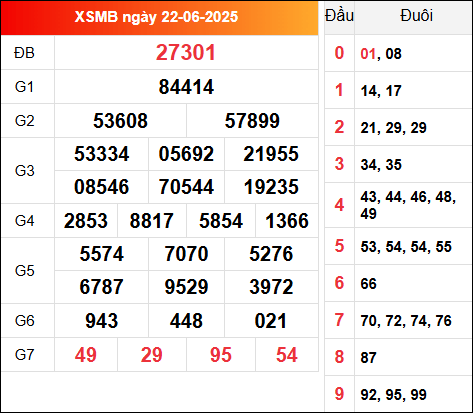Image resolution: width=473 pixels, height=413 pixels.
Task: Click tail values '34, 35'
Action: point(381,165)
